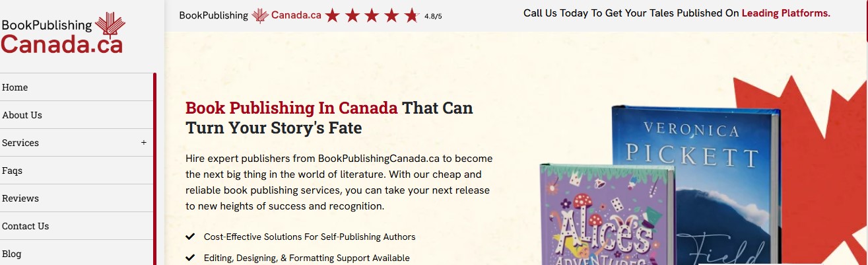
Task: Open the Services menu item
Action: coord(20,143)
